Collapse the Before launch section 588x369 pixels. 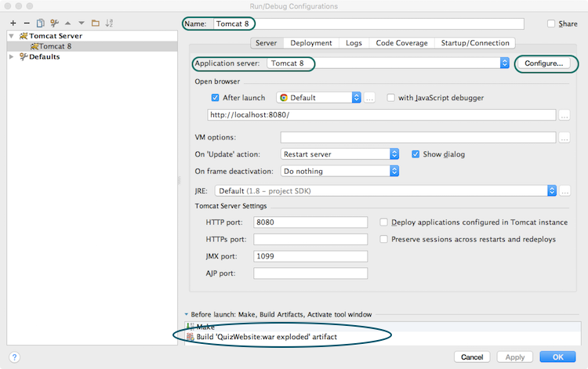click(x=187, y=314)
